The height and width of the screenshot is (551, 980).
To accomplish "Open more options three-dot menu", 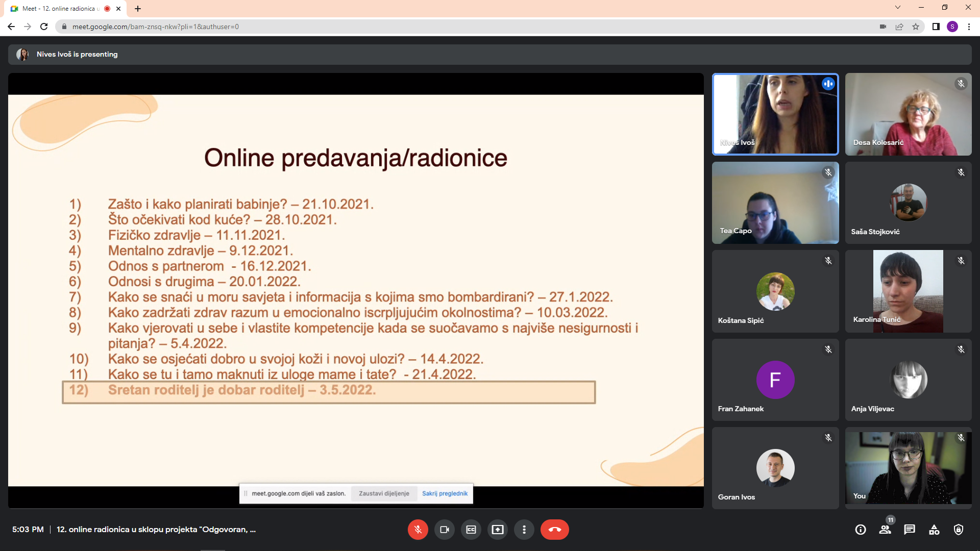I will pos(524,530).
